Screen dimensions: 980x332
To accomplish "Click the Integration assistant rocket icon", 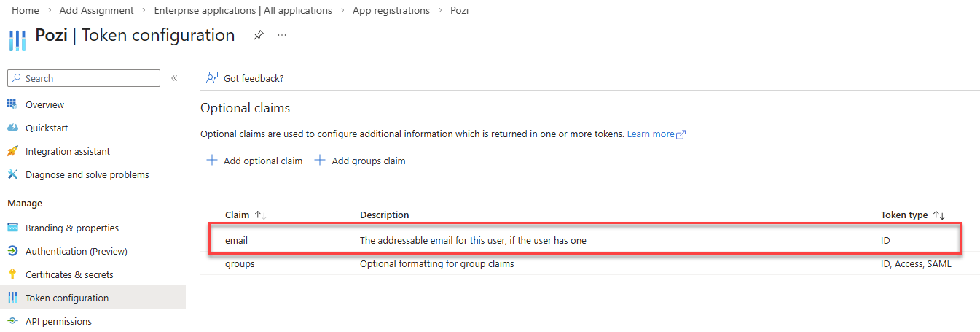I will (x=12, y=151).
